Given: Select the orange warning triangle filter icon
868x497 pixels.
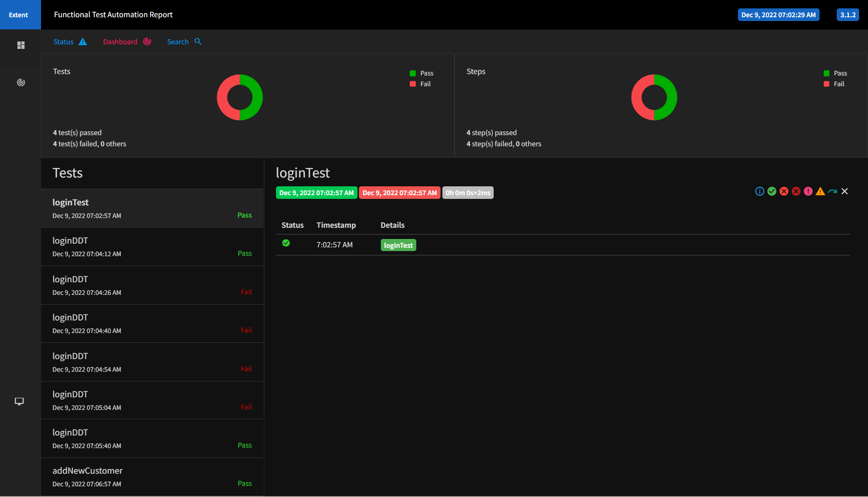Looking at the screenshot, I should [x=820, y=191].
